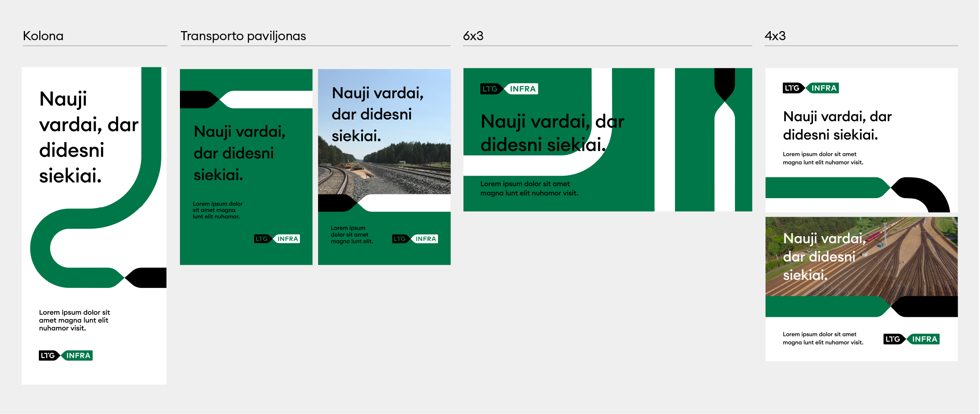Click the black arrow shape on Kolona poster
This screenshot has width=980, height=414.
[x=147, y=278]
